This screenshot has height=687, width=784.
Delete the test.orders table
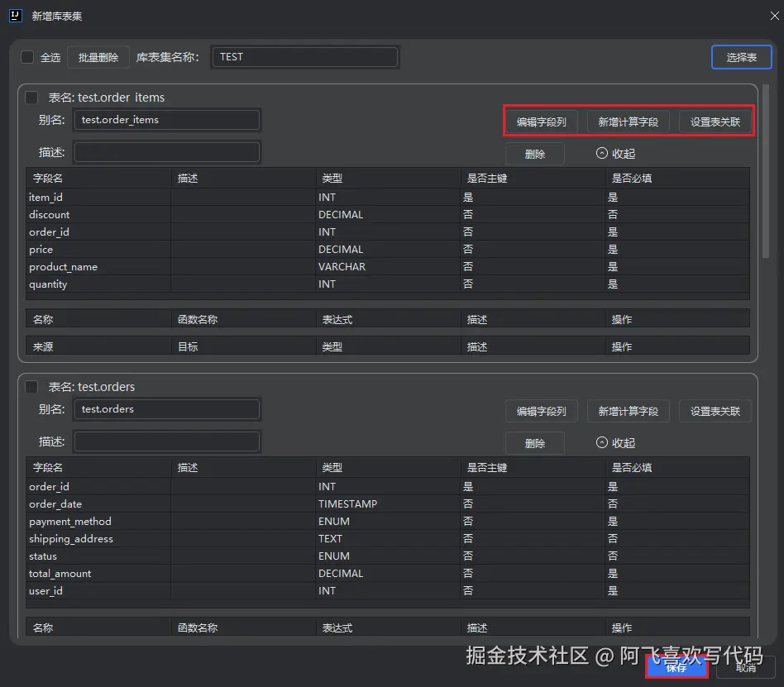pyautogui.click(x=535, y=443)
